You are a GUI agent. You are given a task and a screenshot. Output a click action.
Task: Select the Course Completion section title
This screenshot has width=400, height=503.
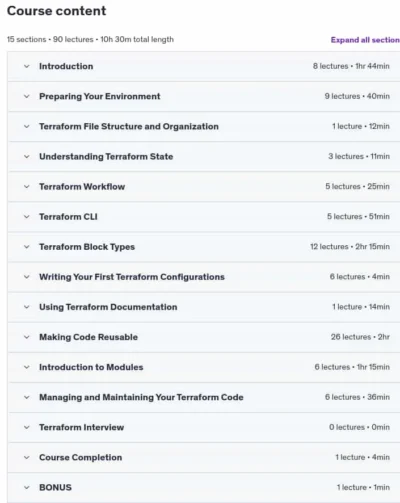80,457
